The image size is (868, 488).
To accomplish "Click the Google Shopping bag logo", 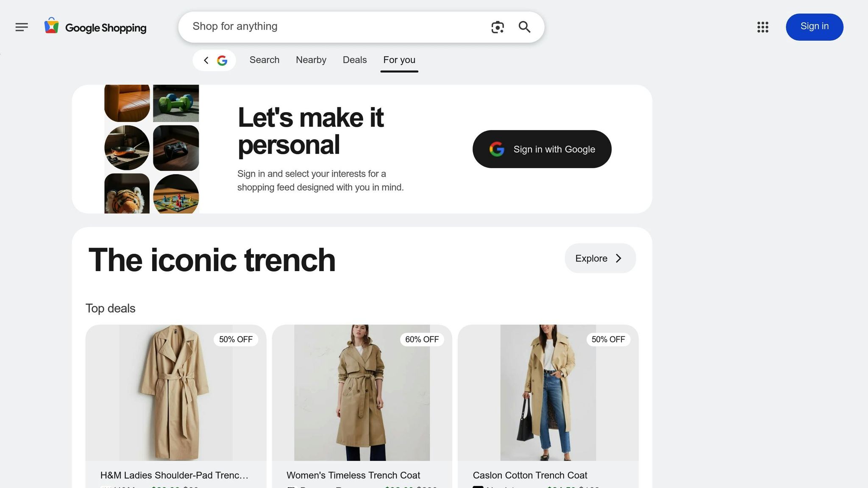I will point(51,26).
